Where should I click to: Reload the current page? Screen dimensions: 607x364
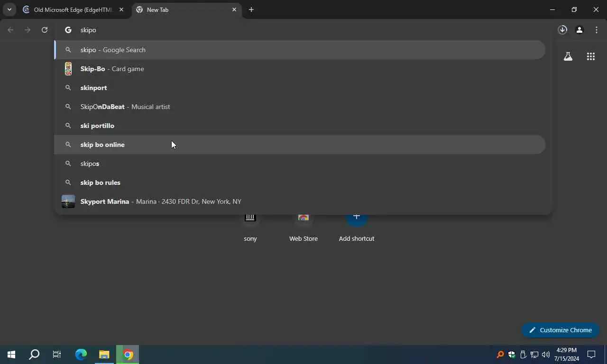(45, 30)
